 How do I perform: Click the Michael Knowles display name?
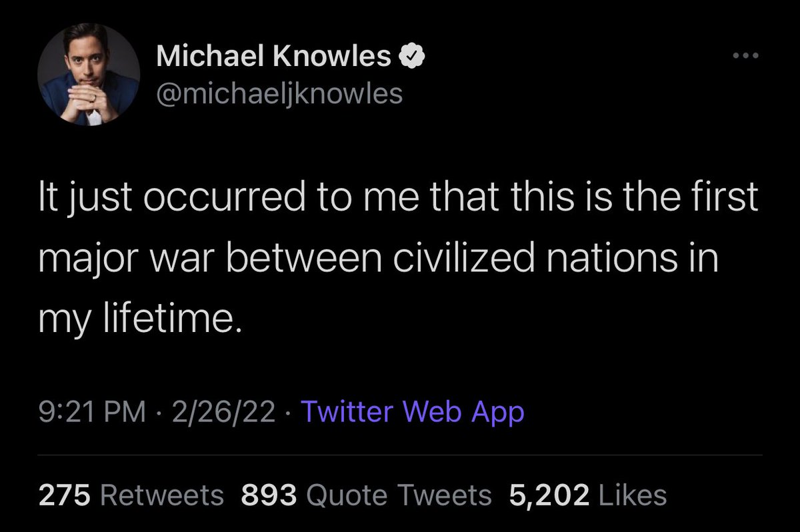point(273,58)
